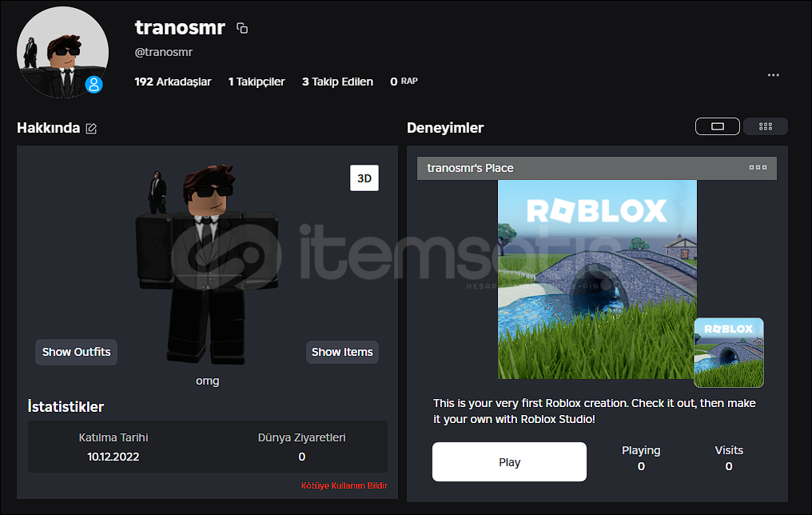The width and height of the screenshot is (812, 515).
Task: Edit the Hakkında section with pencil icon
Action: coord(91,129)
